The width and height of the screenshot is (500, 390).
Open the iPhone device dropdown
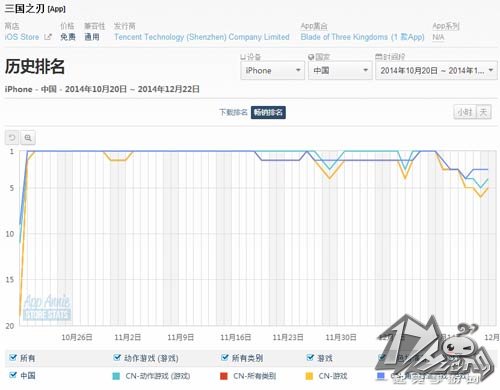click(273, 70)
